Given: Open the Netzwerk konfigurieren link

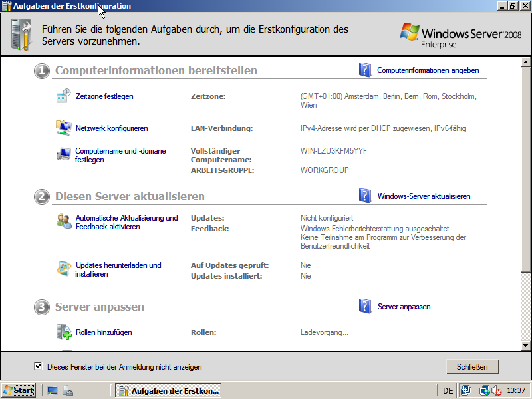Looking at the screenshot, I should (112, 128).
